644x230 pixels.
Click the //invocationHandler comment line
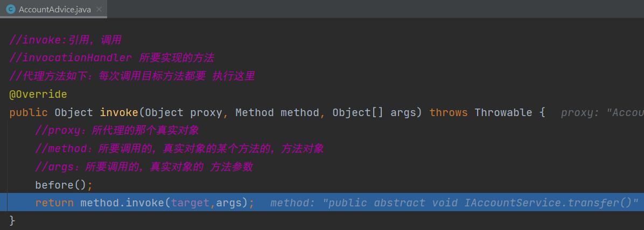tap(111, 58)
